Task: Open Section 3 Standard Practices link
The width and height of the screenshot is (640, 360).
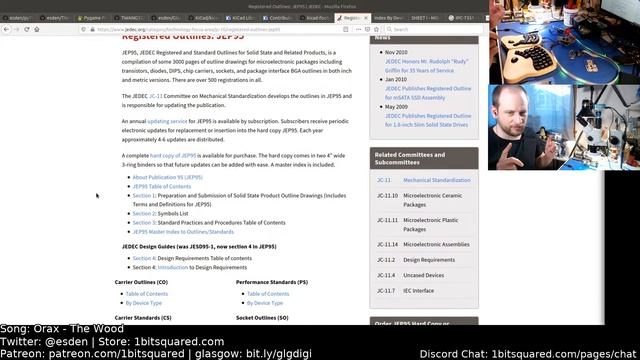Action: tap(144, 222)
